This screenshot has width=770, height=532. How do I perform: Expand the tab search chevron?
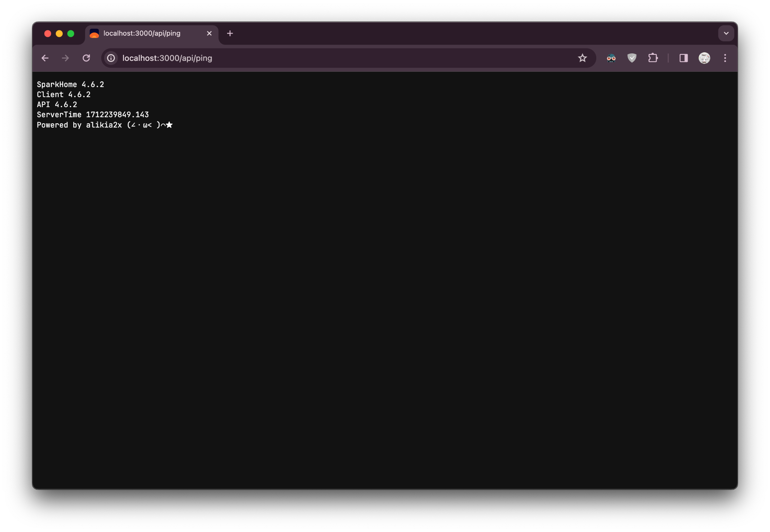[726, 33]
